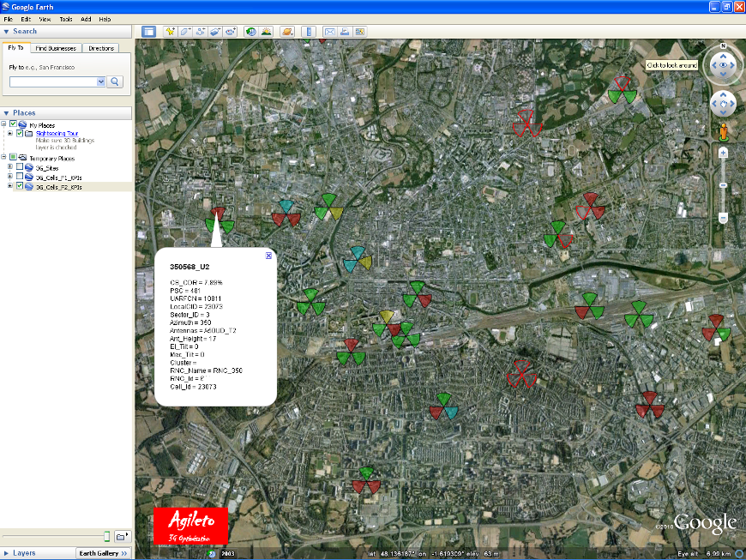This screenshot has height=560, width=746.
Task: Uncheck the 3G_Cells_F2_KPIs layer checkbox
Action: 20,186
